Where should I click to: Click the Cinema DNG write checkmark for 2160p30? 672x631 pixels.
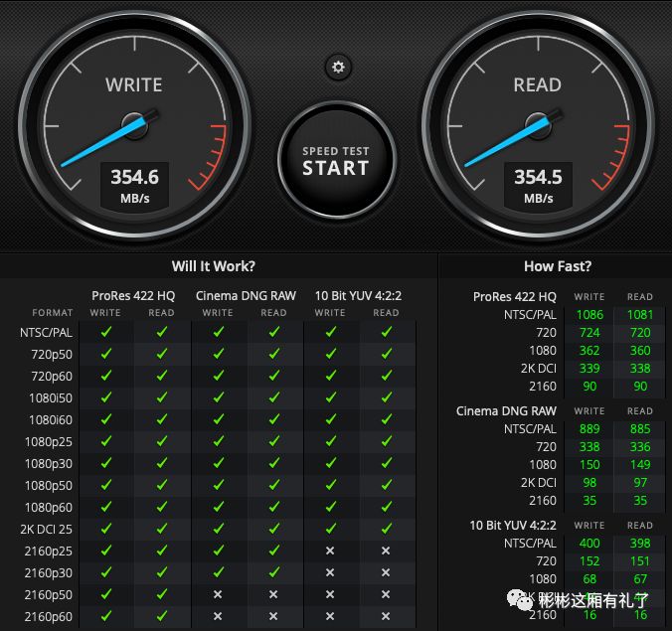click(x=218, y=572)
